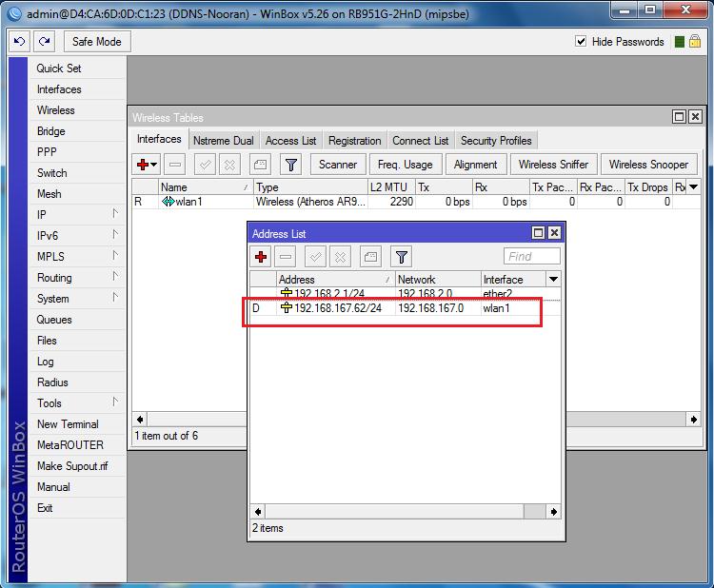
Task: Click the Undo arrow icon
Action: click(x=20, y=42)
